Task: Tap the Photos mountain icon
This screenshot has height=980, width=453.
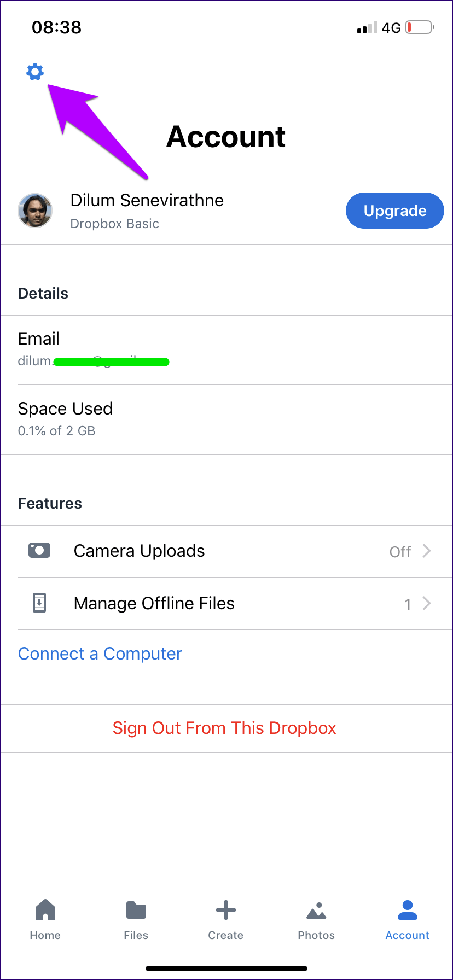Action: tap(316, 911)
